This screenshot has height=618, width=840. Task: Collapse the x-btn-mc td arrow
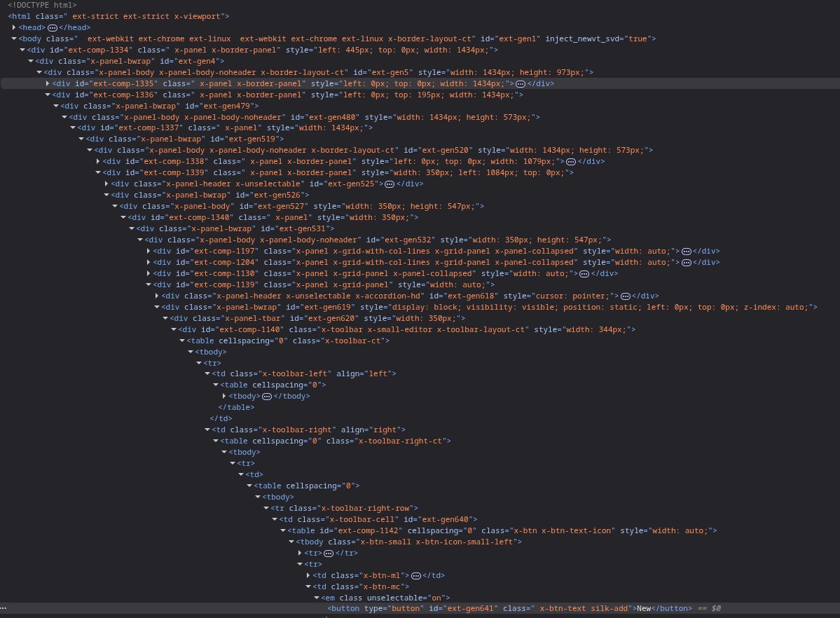tap(308, 587)
